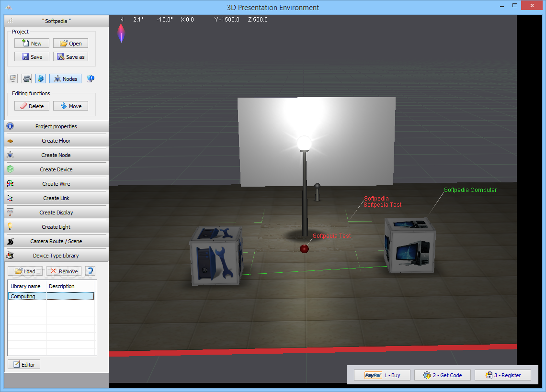Click the grip icon in panel header
The height and width of the screenshot is (392, 546).
coord(10,21)
